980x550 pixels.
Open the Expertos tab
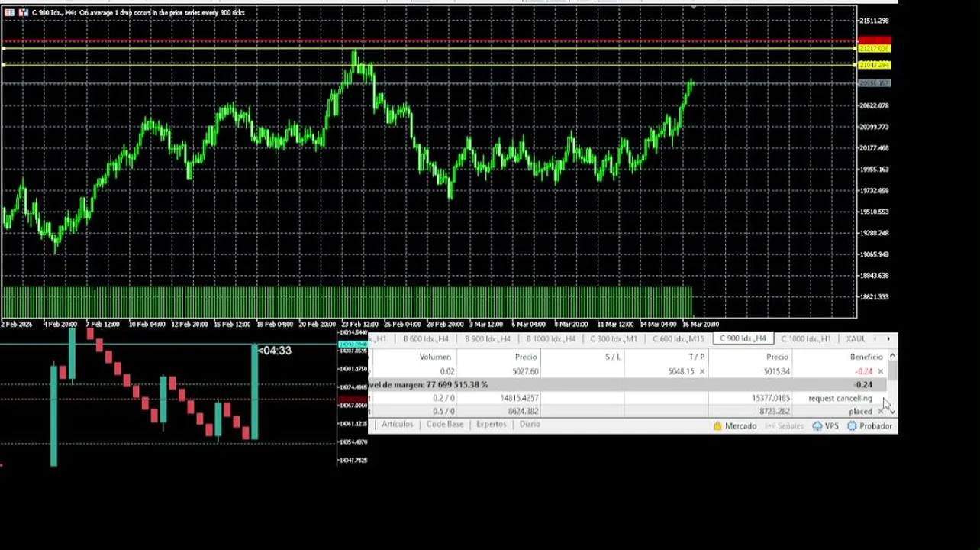(491, 425)
